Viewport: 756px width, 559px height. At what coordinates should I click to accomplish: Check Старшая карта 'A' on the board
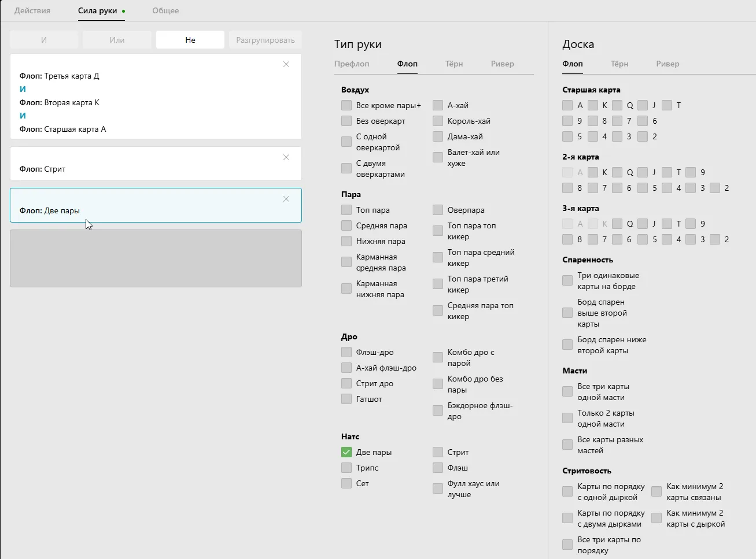(x=567, y=105)
